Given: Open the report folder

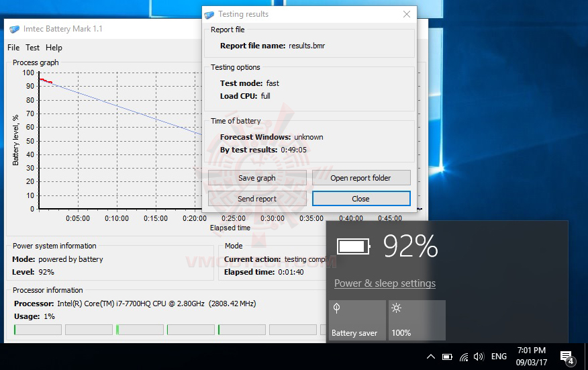Looking at the screenshot, I should point(360,178).
